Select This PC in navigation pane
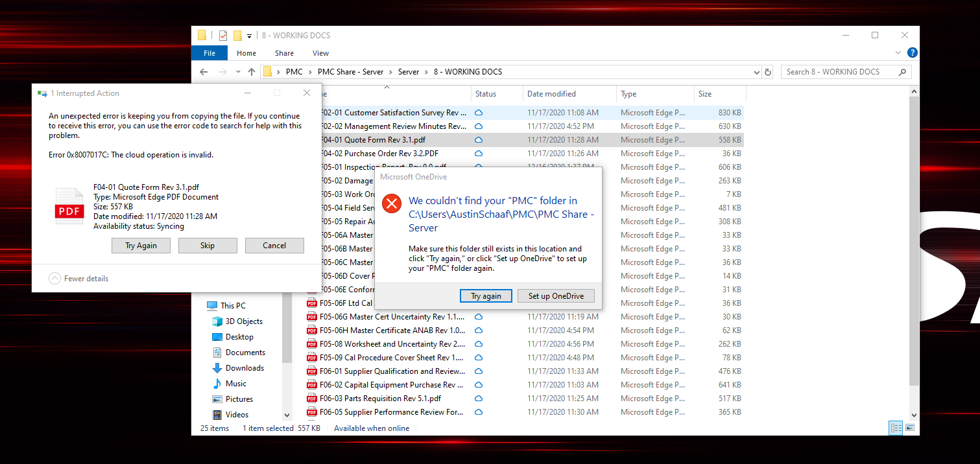980x464 pixels. click(x=232, y=306)
